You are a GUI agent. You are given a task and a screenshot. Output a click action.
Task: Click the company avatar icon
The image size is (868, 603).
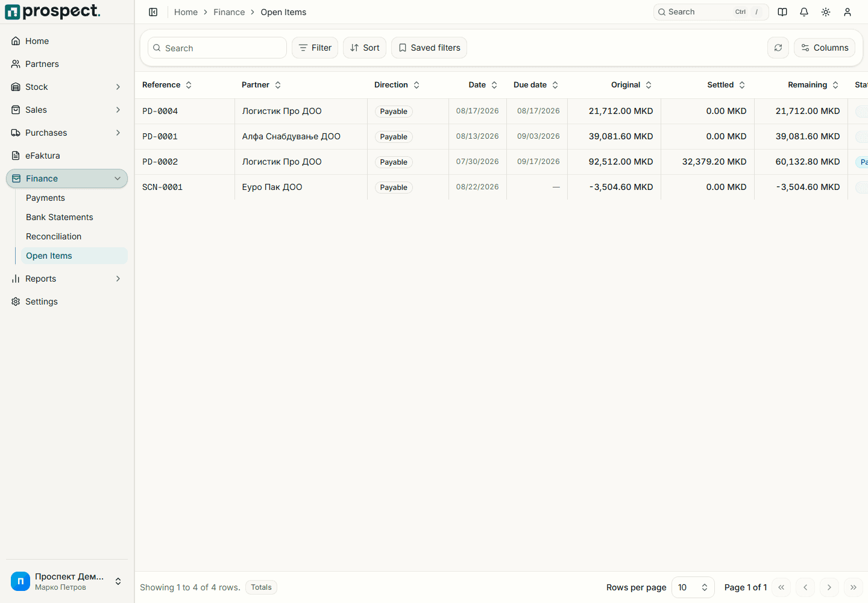tap(20, 581)
